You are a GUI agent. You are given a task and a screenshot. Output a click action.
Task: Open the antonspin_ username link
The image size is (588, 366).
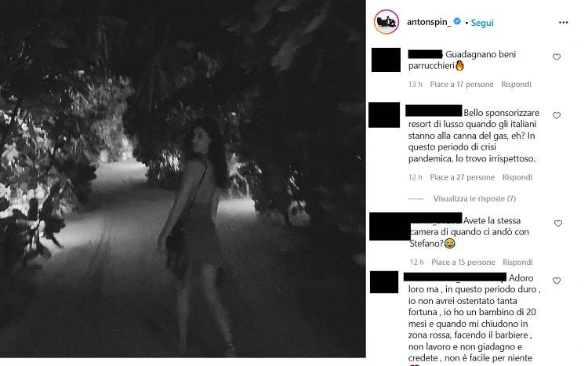429,22
